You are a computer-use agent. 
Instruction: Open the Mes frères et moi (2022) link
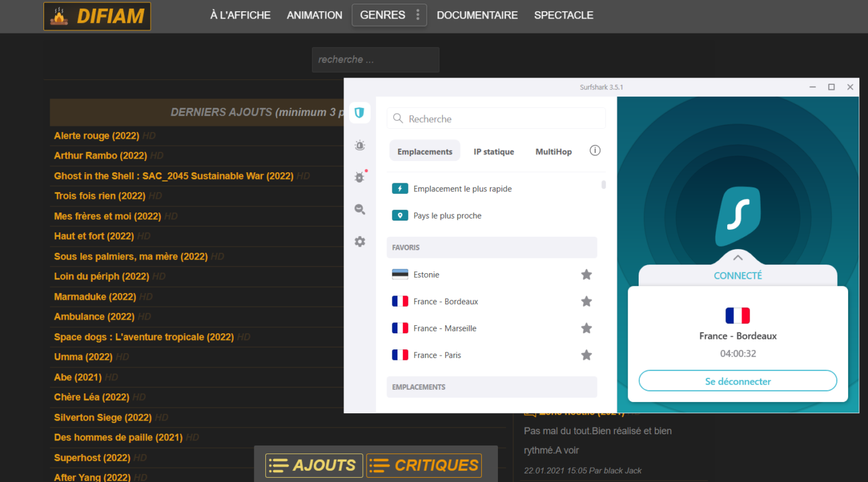point(107,216)
